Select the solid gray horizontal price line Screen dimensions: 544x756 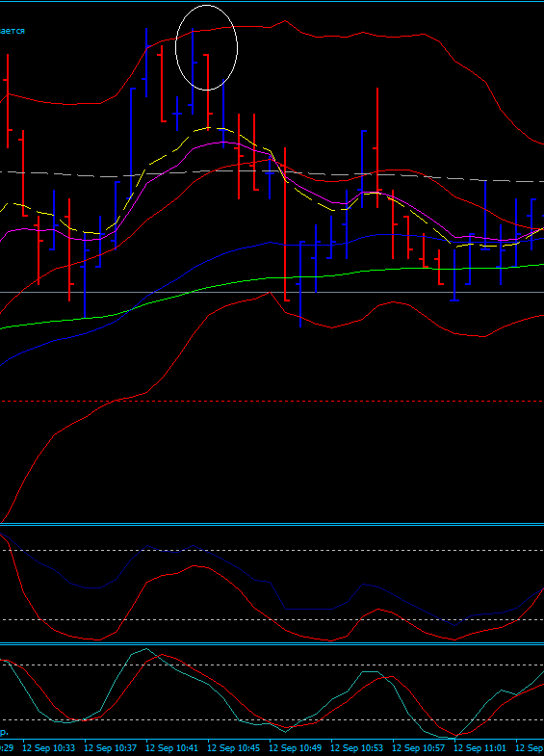tap(272, 292)
